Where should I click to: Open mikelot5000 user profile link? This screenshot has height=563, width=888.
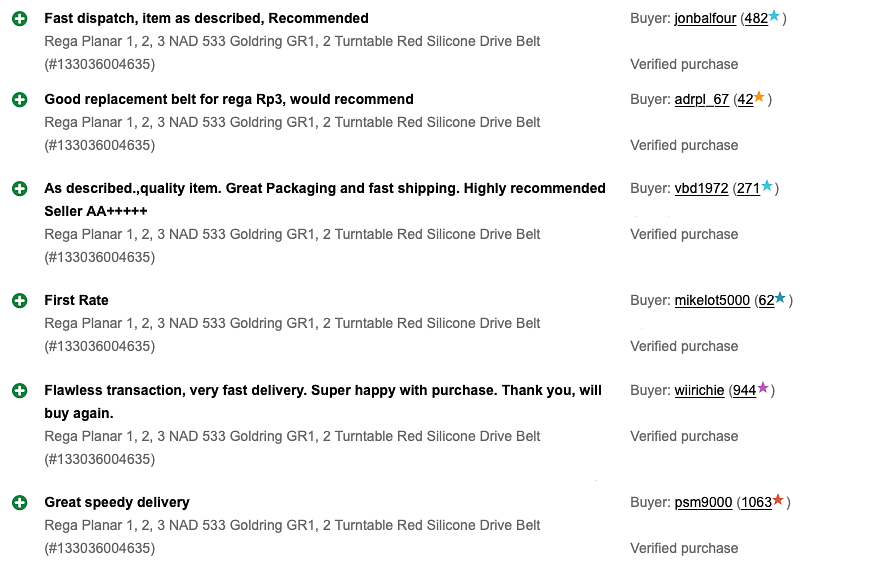[x=712, y=301]
